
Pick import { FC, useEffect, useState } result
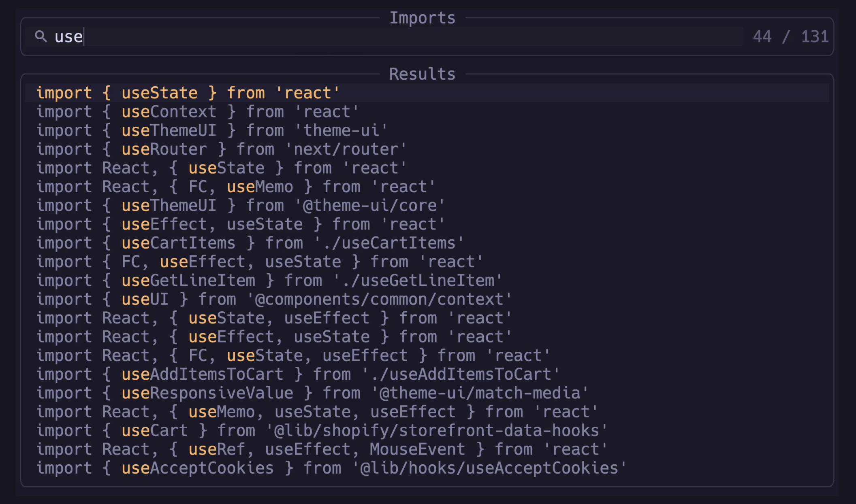427,262
